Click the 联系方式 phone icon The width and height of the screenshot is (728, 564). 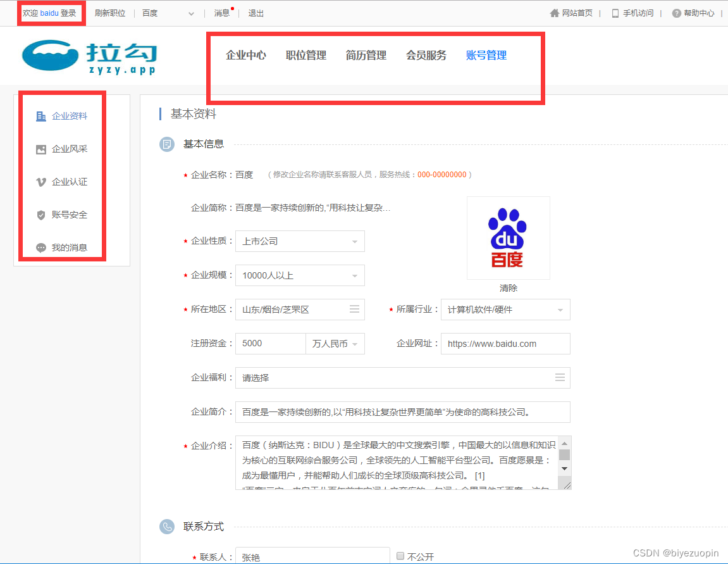click(x=167, y=527)
